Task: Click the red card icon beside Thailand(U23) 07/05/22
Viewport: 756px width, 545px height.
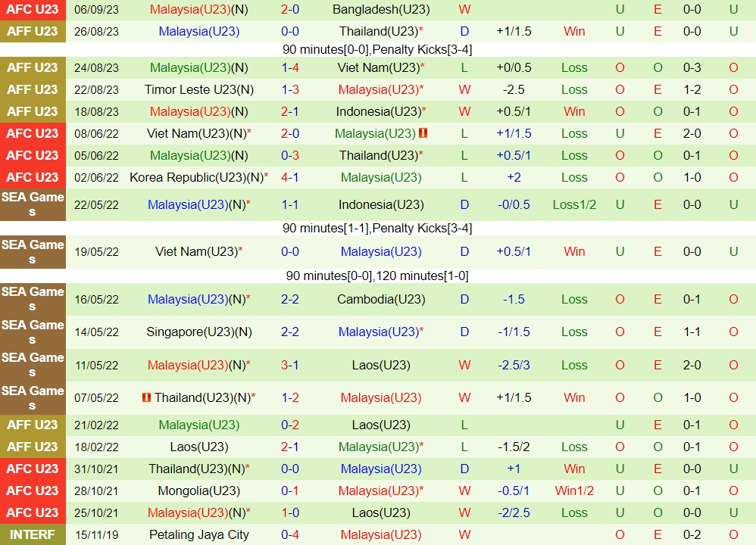Action: (x=146, y=397)
